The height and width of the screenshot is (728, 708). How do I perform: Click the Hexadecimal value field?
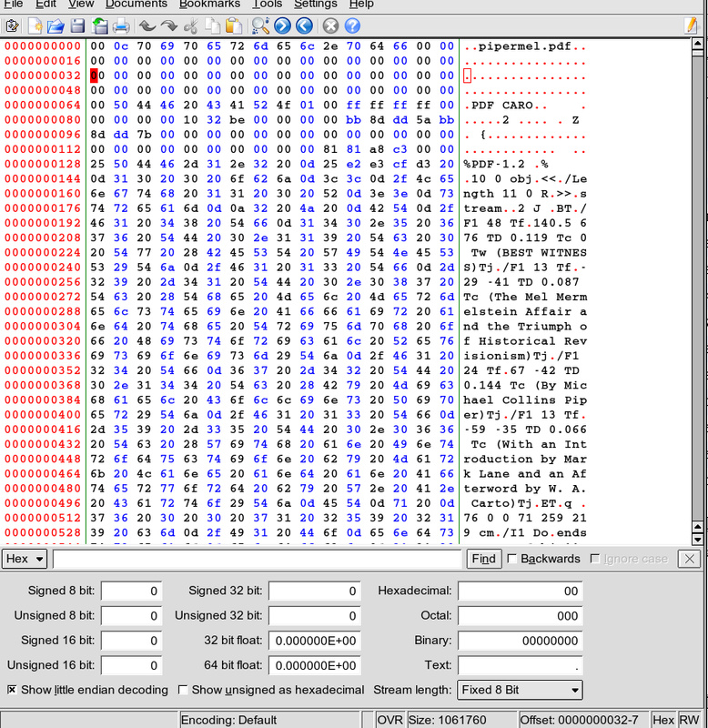pos(520,591)
